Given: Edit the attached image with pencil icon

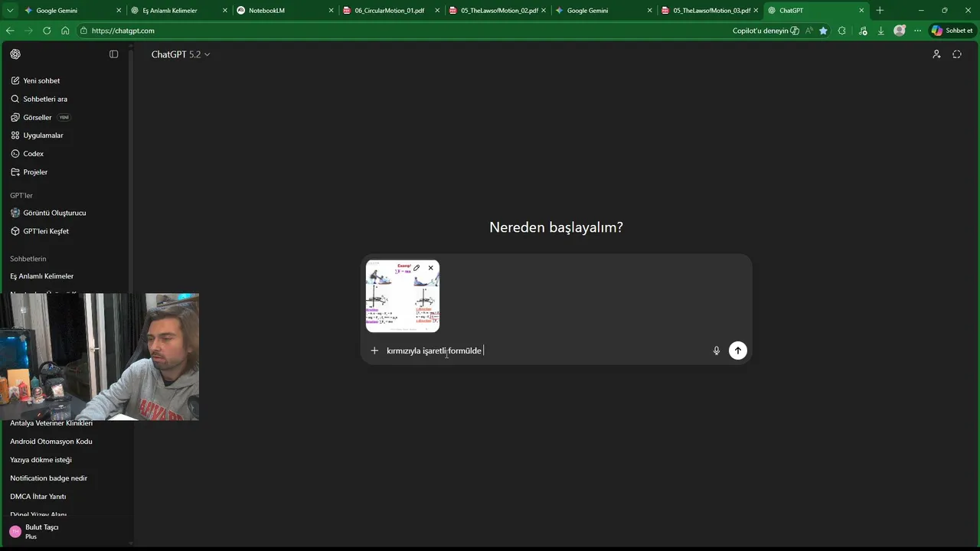Looking at the screenshot, I should coord(416,268).
